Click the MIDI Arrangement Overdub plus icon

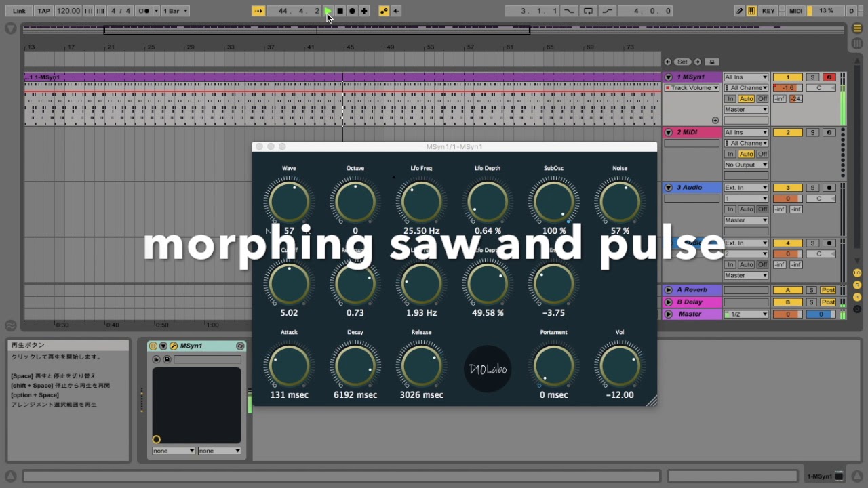click(x=364, y=11)
